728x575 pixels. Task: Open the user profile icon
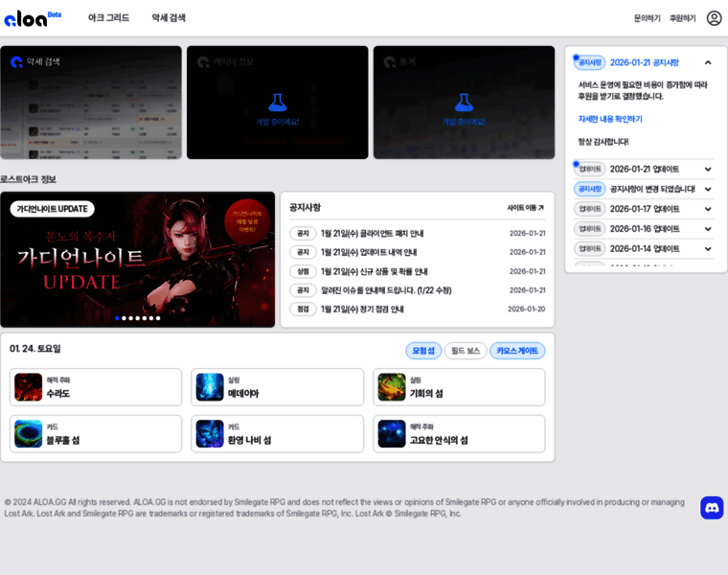tap(714, 18)
